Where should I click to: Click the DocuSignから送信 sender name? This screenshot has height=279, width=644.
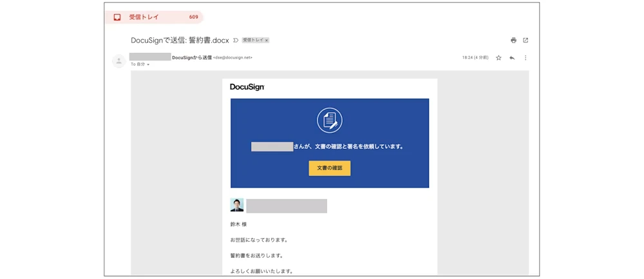point(192,58)
